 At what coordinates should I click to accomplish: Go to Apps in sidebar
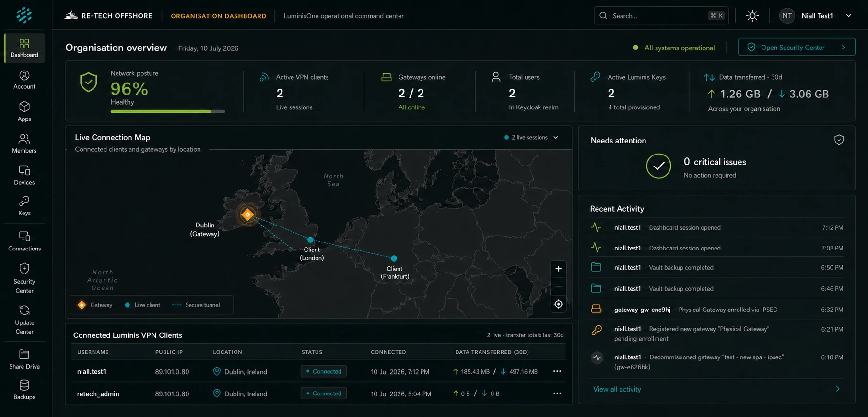(x=24, y=111)
